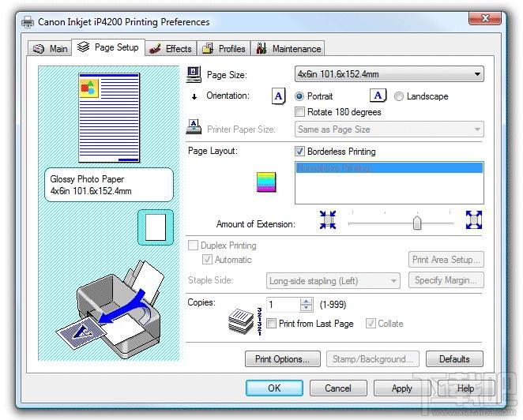
Task: Click the Apply button
Action: 402,388
